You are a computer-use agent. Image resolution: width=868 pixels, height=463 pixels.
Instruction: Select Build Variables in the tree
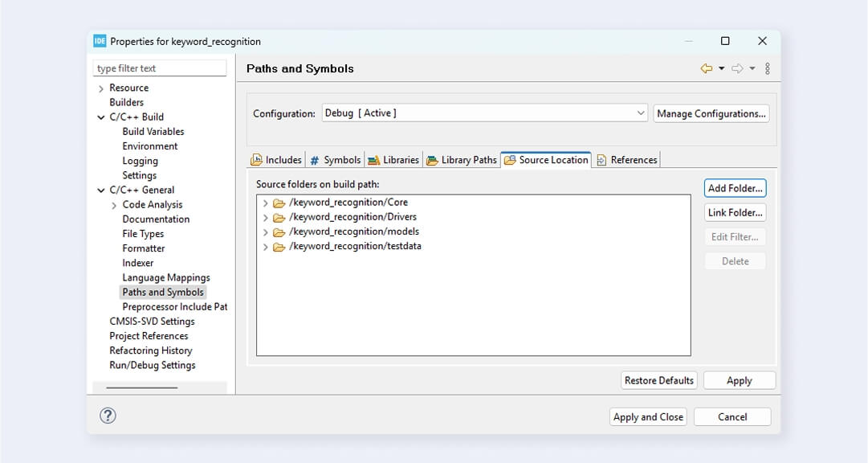tap(153, 132)
